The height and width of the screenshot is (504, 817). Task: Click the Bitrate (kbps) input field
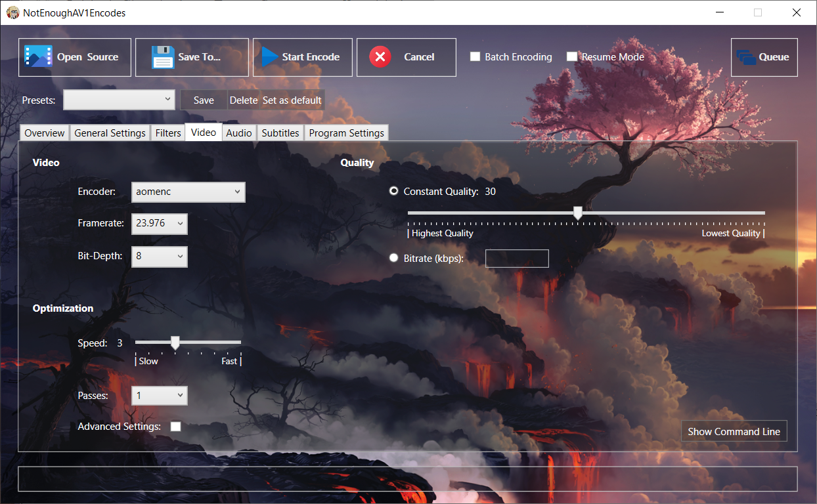coord(517,259)
